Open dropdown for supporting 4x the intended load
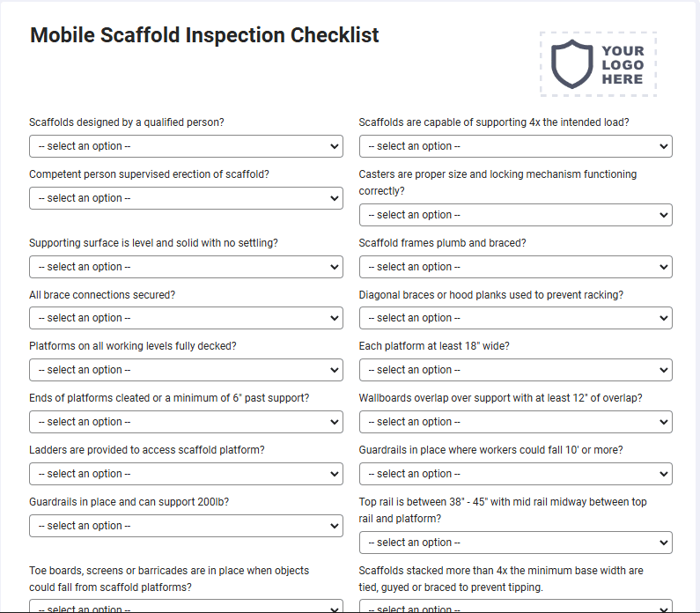The height and width of the screenshot is (613, 700). pos(516,146)
